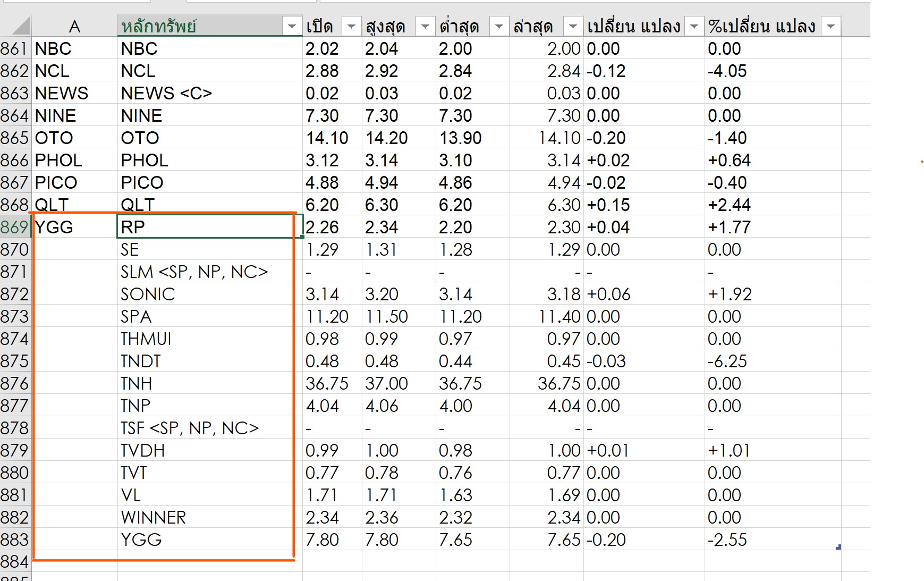Click the เปลี่ยนแปลง filter button
924x581 pixels.
point(693,26)
